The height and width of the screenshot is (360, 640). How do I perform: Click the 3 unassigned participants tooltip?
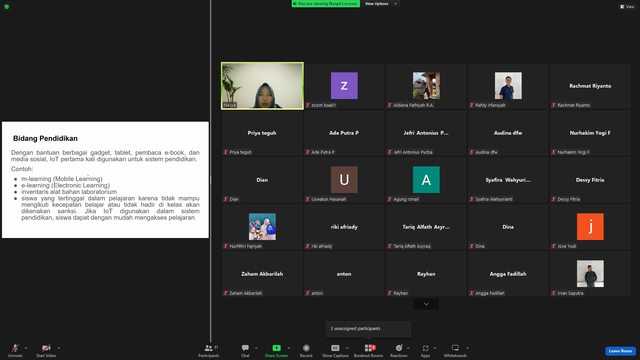pyautogui.click(x=368, y=329)
